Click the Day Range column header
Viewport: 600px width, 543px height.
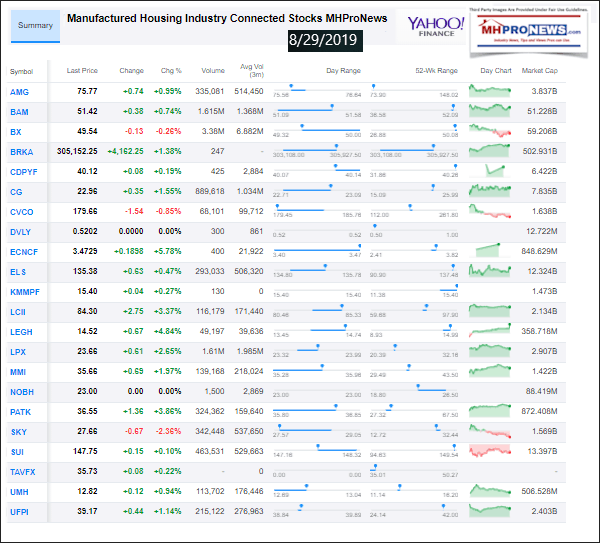(343, 70)
